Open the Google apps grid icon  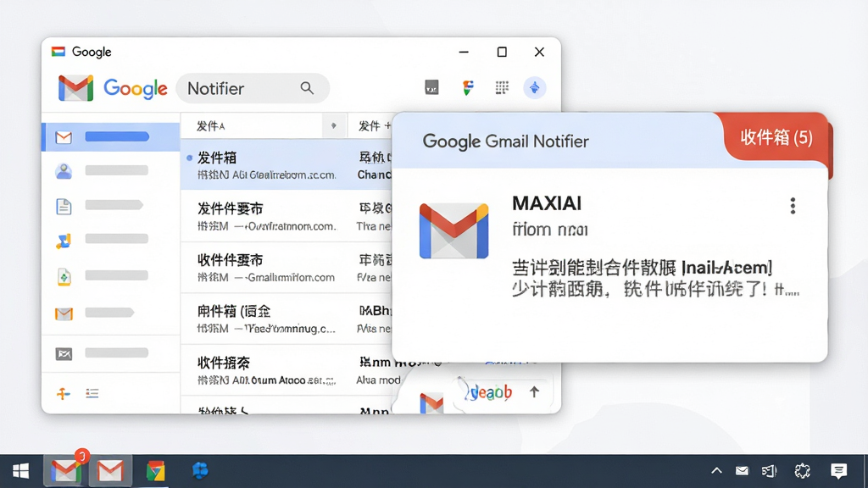pos(502,87)
